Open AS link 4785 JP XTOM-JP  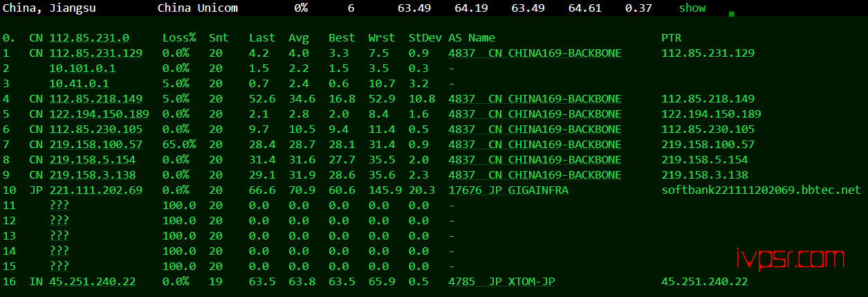pos(501,282)
